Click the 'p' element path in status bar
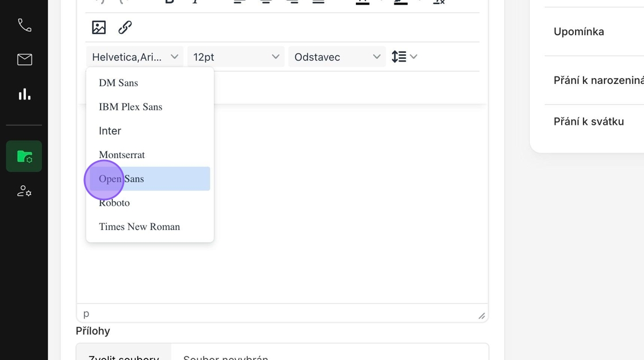 click(86, 313)
